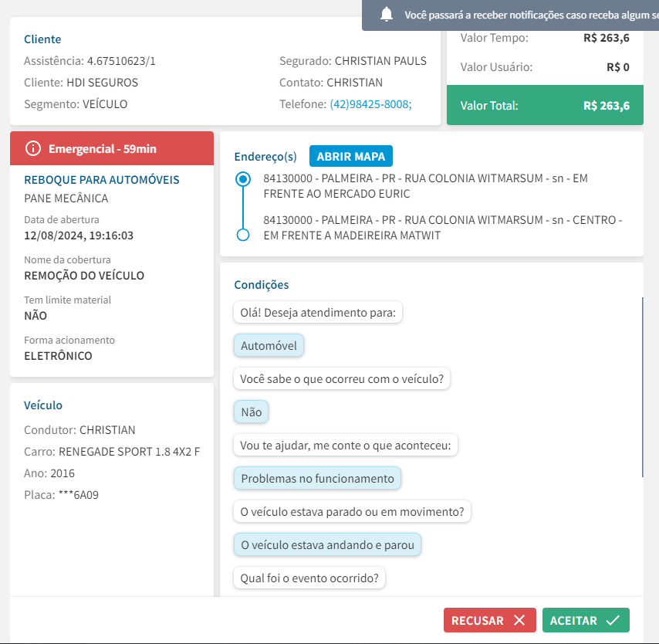The width and height of the screenshot is (659, 644).
Task: Select the destination address marker
Action: point(243,235)
